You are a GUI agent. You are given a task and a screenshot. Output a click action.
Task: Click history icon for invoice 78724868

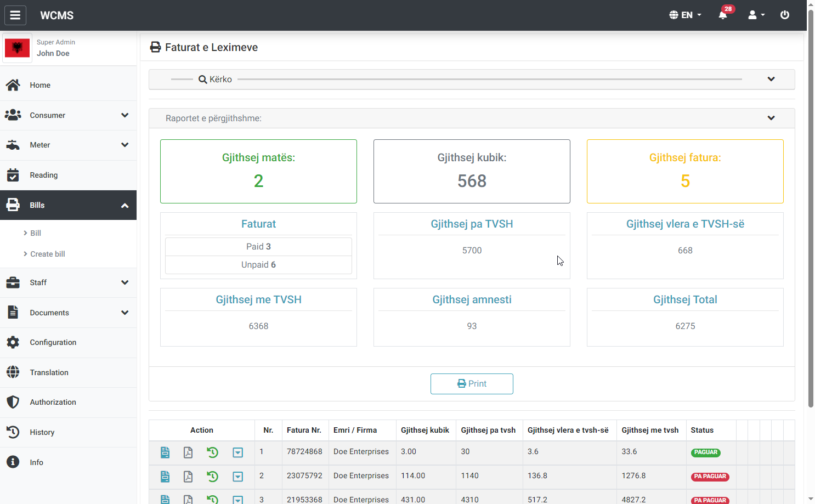213,452
